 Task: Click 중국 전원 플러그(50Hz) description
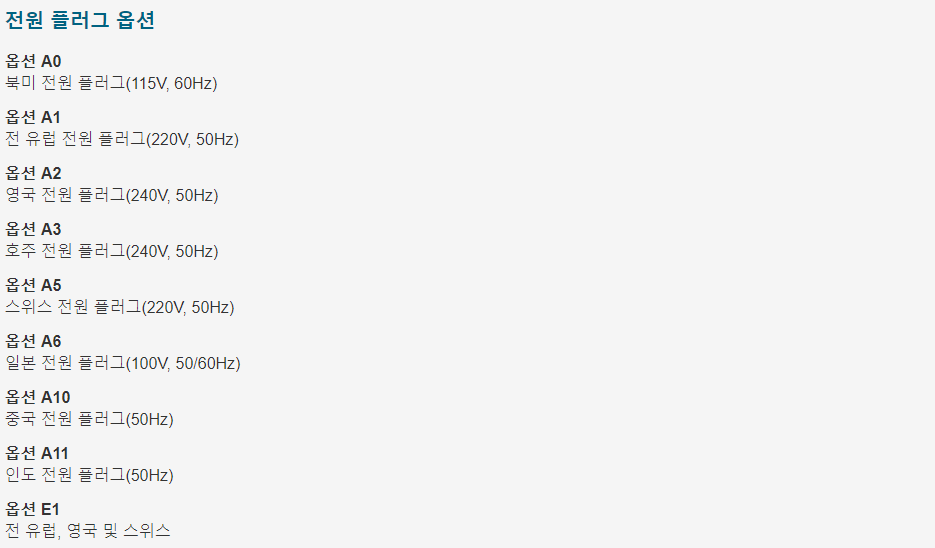click(89, 419)
